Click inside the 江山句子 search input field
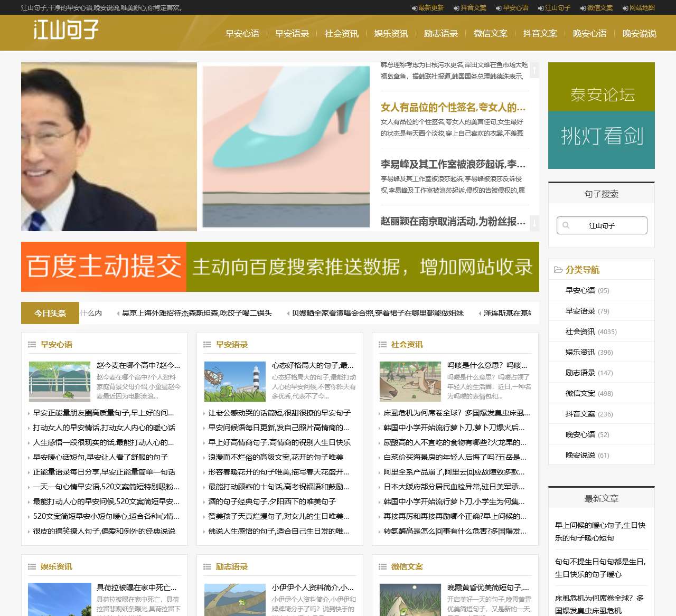Image resolution: width=676 pixels, height=616 pixels. point(607,225)
